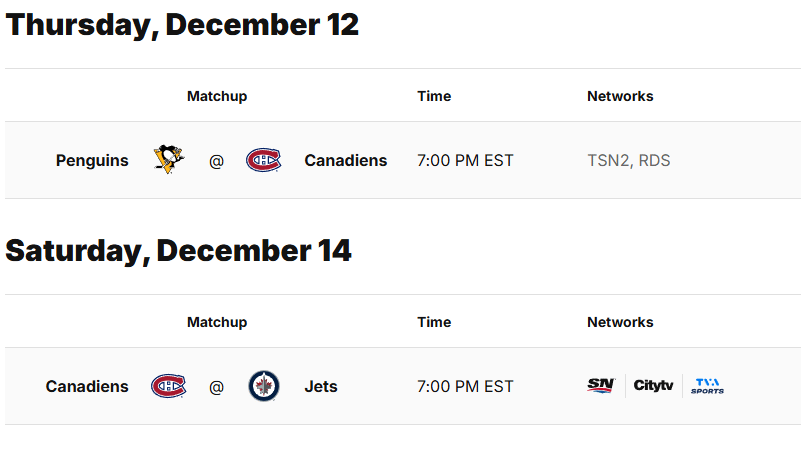
Task: Select the Jets team name
Action: coord(321,387)
